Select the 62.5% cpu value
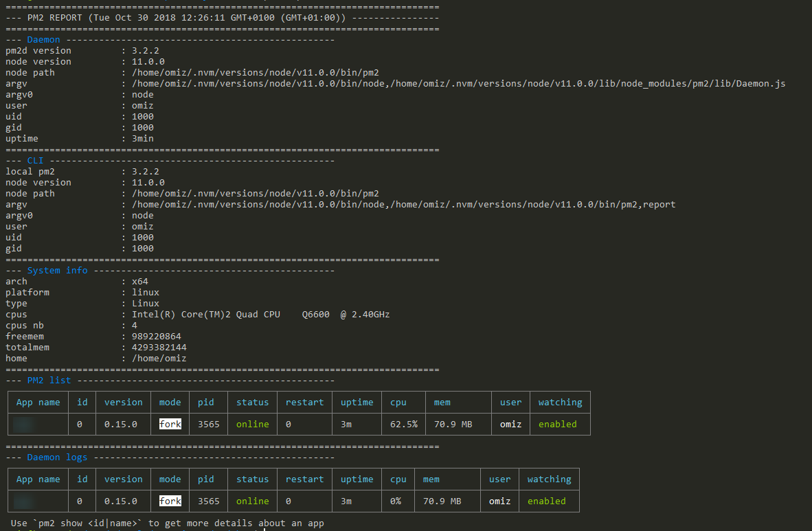 (403, 424)
